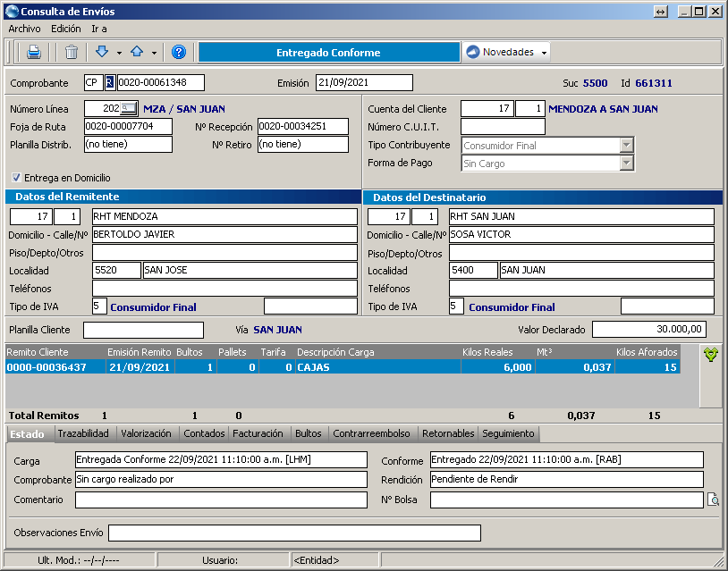Image resolution: width=728 pixels, height=571 pixels.
Task: Select remito row 0000-00036437
Action: [x=47, y=367]
